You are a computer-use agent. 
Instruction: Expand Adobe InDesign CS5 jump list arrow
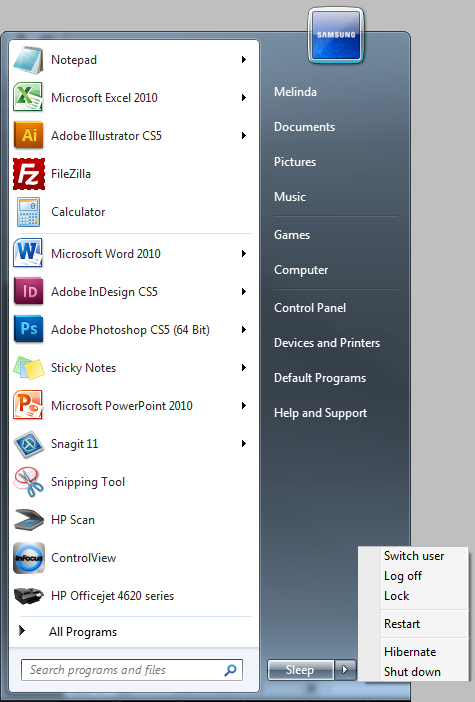click(244, 292)
